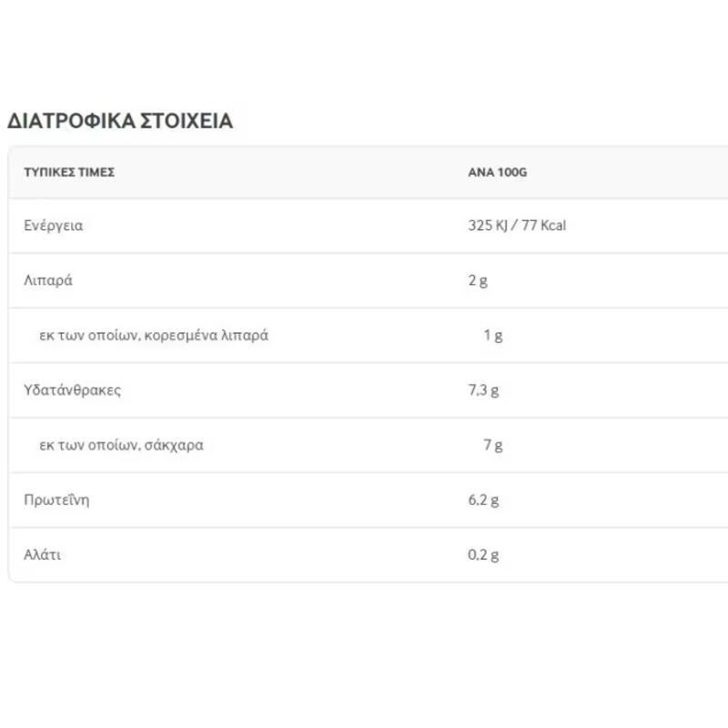728x728 pixels.
Task: Click the word σάκχαρα
Action: click(x=174, y=445)
